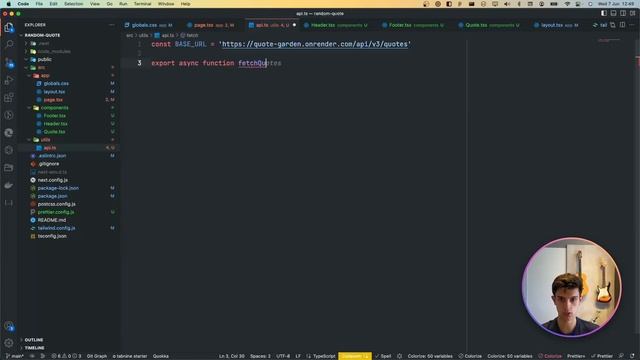Click Spaces: 2 indentation setting
The width and height of the screenshot is (640, 360).
pos(260,356)
